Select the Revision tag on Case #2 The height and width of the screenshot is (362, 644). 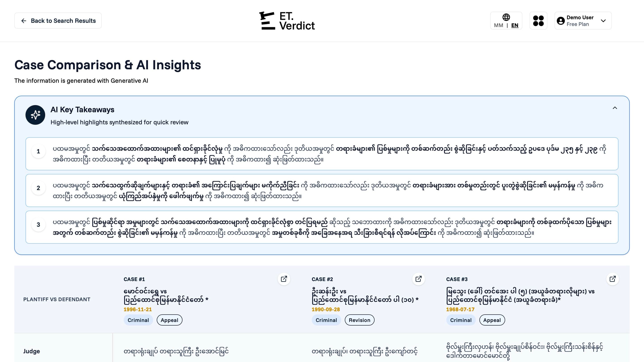[359, 320]
